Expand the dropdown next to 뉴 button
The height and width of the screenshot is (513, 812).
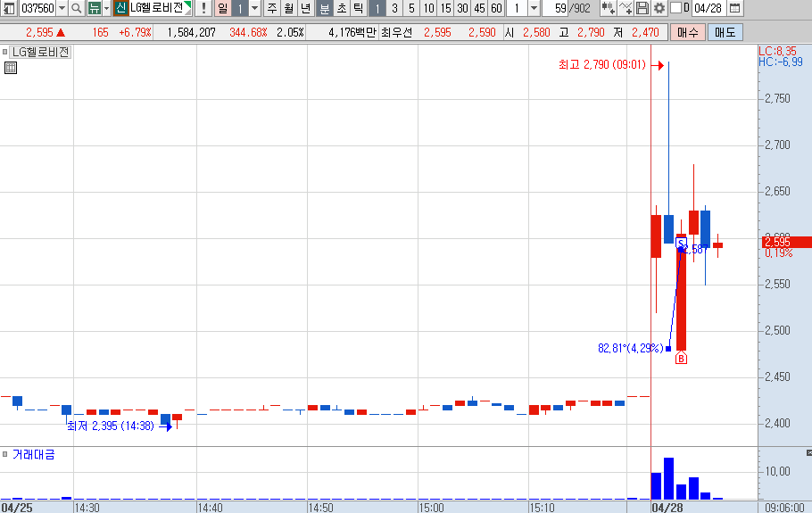(107, 8)
